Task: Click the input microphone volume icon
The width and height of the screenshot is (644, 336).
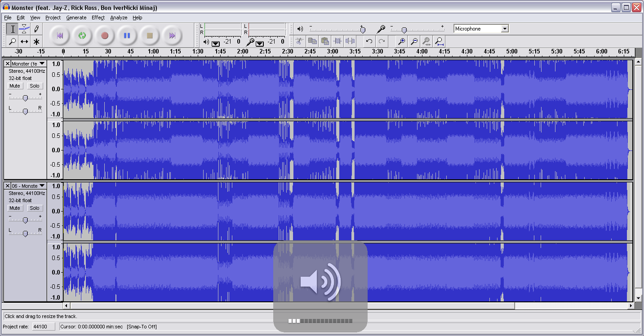Action: (381, 29)
